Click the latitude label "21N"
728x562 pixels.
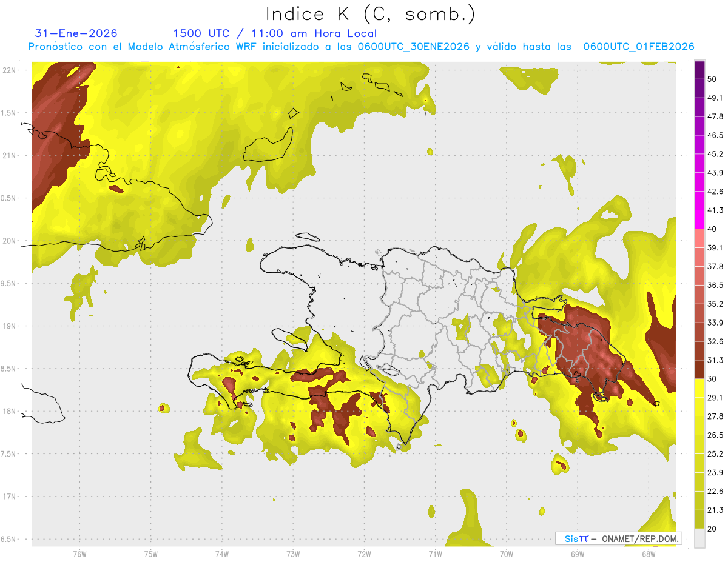[10, 155]
